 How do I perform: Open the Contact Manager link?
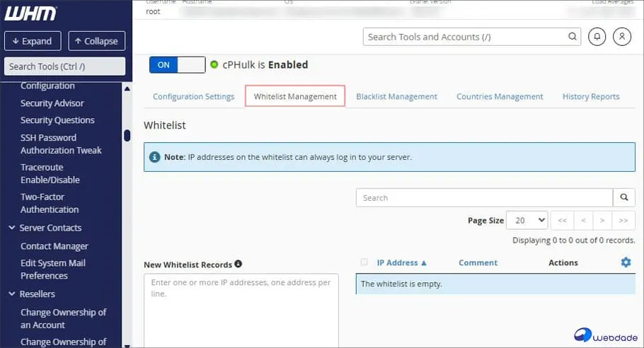(x=54, y=246)
